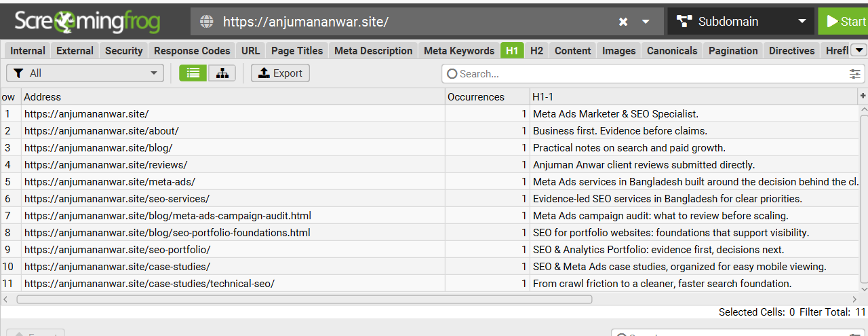Click the Export button
This screenshot has height=336, width=868.
(x=280, y=73)
